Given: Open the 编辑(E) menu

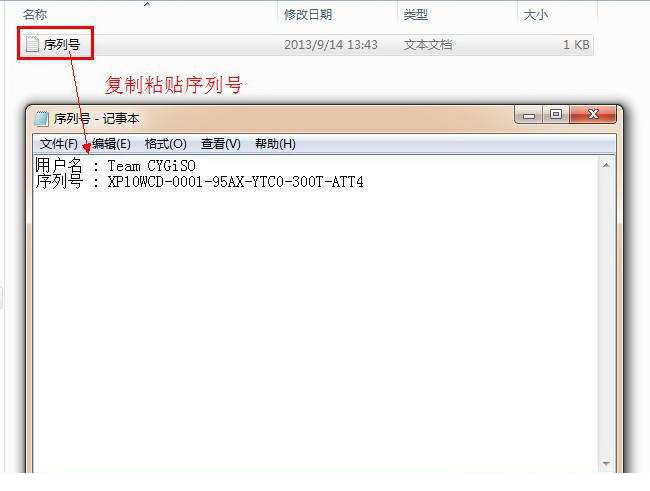Looking at the screenshot, I should pos(112,144).
